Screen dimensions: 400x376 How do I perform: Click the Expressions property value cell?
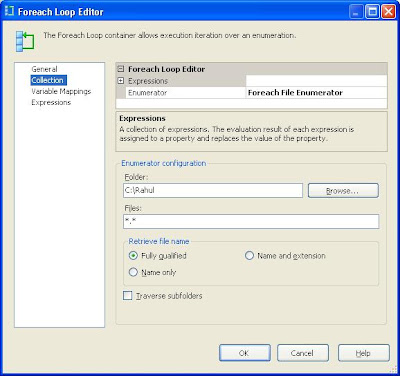click(x=316, y=81)
